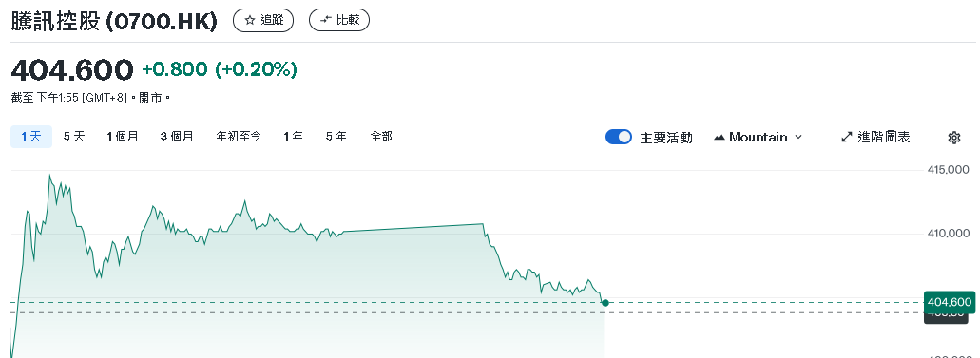
Task: Click the 比較 compare button
Action: click(x=339, y=21)
